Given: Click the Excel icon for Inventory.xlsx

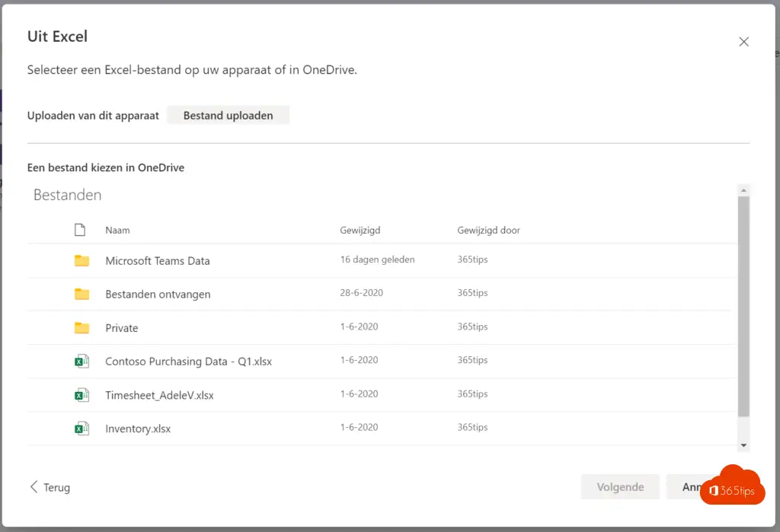Looking at the screenshot, I should pyautogui.click(x=82, y=428).
